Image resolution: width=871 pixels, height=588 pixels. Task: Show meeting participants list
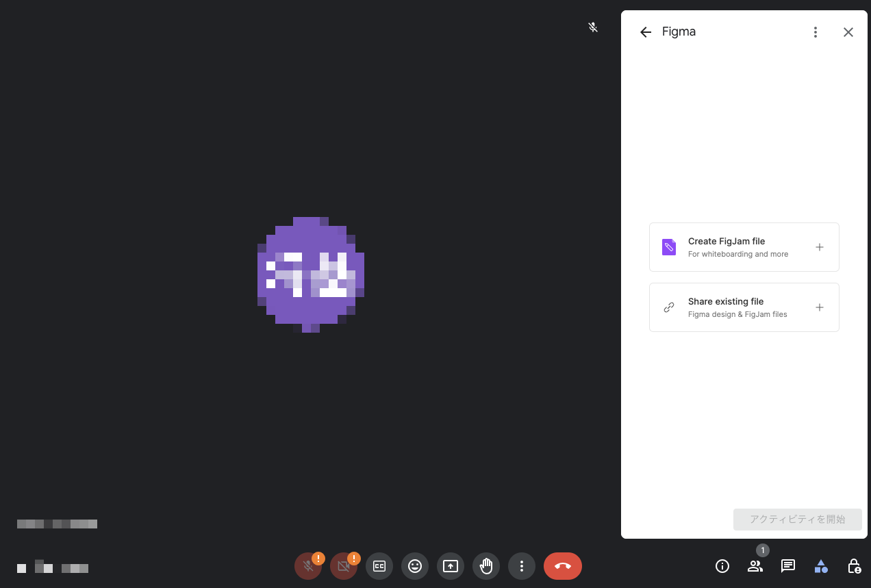click(755, 566)
